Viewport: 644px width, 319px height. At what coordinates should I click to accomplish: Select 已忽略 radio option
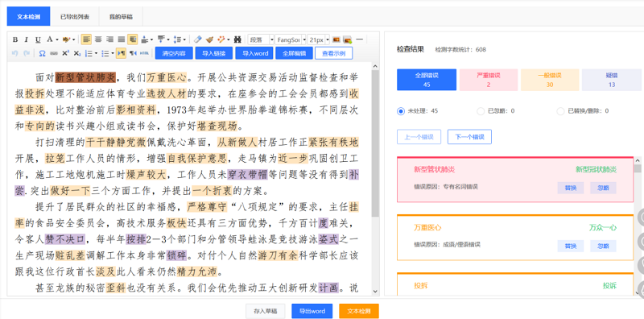481,111
